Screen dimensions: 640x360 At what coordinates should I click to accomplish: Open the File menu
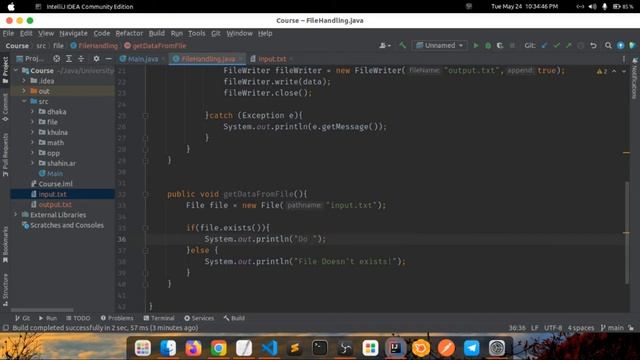point(8,33)
